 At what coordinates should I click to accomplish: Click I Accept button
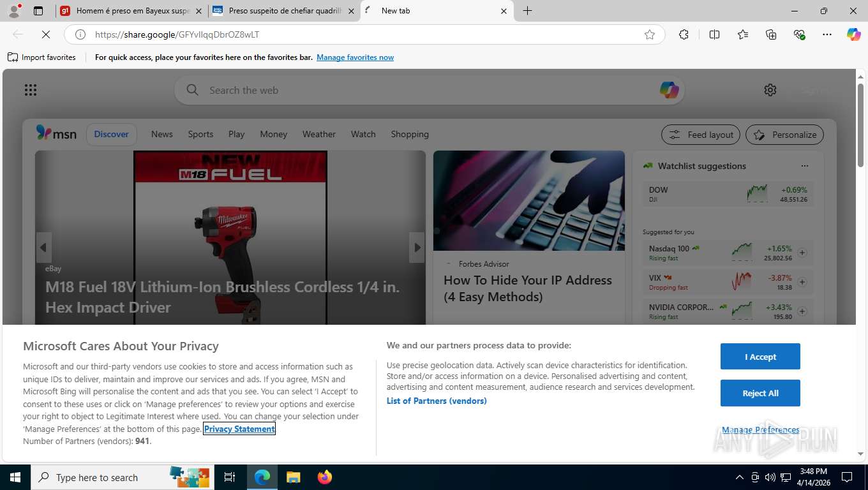760,357
